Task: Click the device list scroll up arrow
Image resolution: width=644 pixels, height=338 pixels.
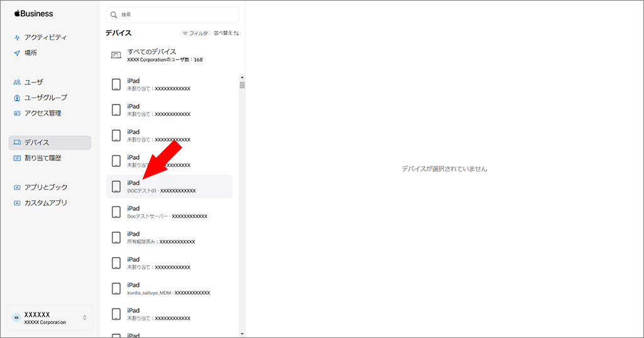Action: [x=242, y=77]
